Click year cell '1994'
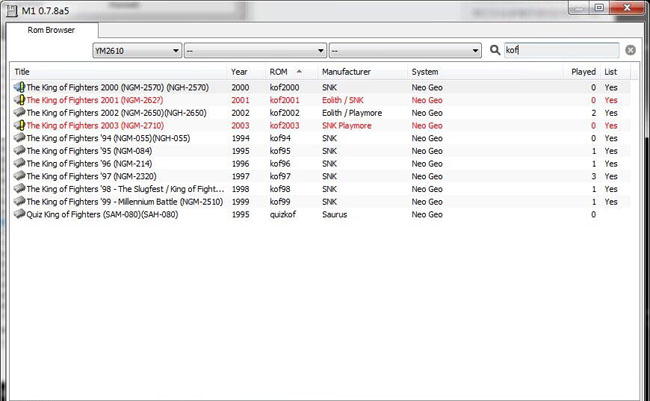The height and width of the screenshot is (401, 650). 240,138
